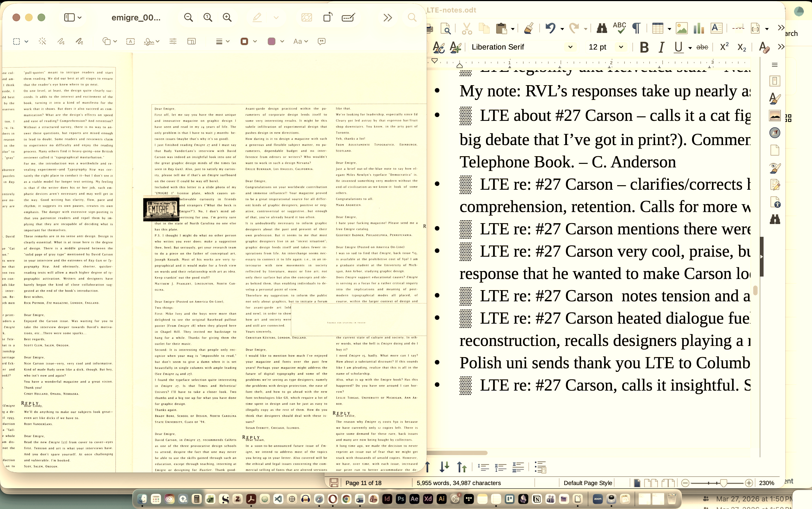Open the Adjust Size tool in Preview

point(192,41)
